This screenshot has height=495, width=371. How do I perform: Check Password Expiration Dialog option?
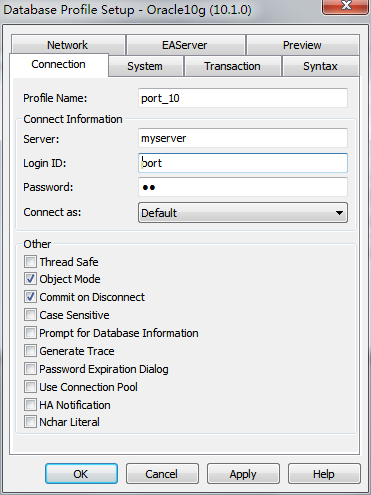[30, 369]
